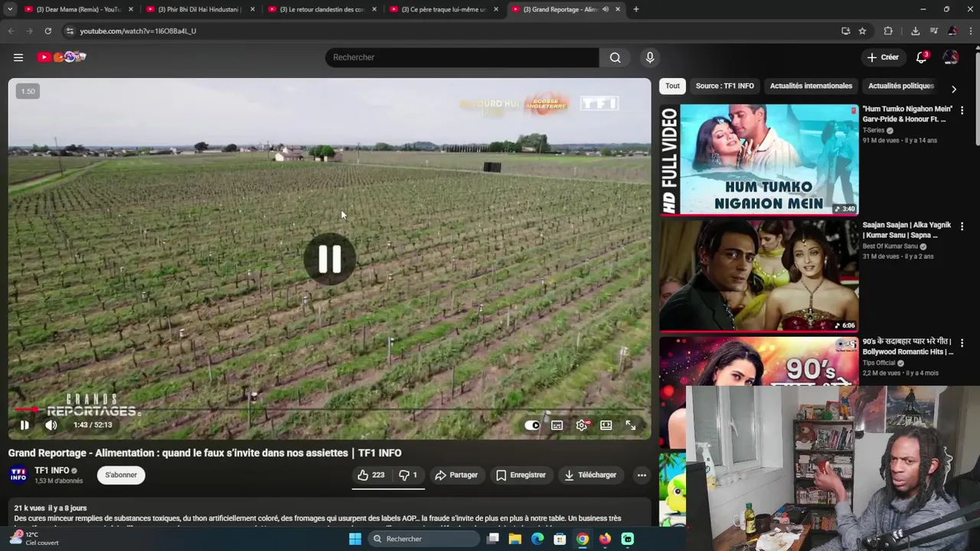The width and height of the screenshot is (980, 551).
Task: Open the account avatar menu
Action: [951, 57]
